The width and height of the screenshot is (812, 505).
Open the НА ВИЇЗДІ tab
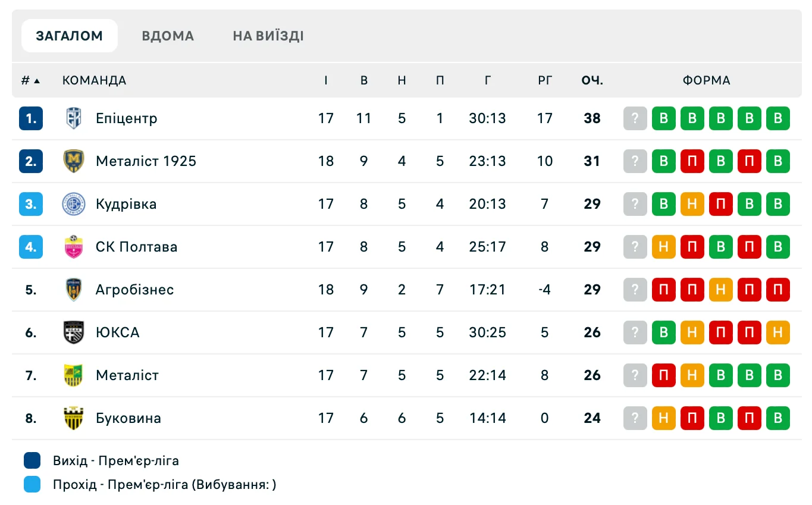[268, 36]
